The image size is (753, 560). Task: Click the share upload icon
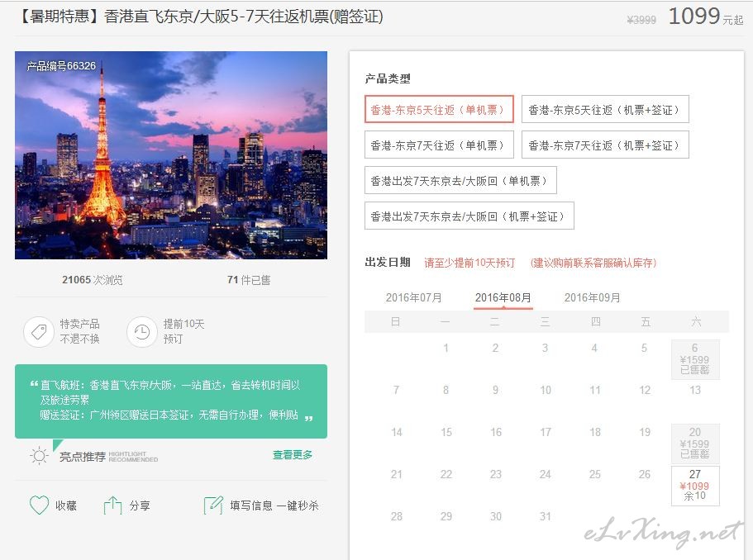(113, 505)
